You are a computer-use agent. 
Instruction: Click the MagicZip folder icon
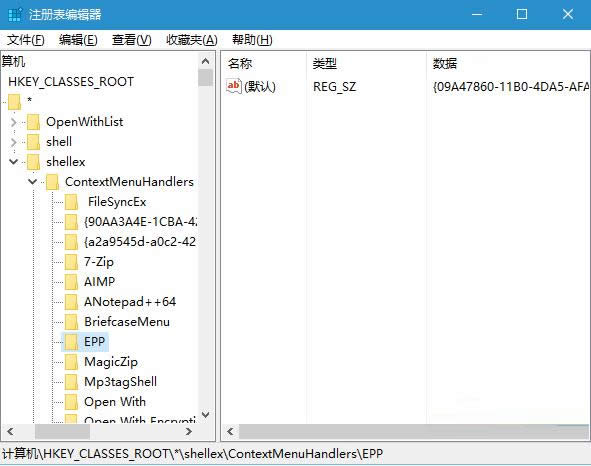point(71,362)
